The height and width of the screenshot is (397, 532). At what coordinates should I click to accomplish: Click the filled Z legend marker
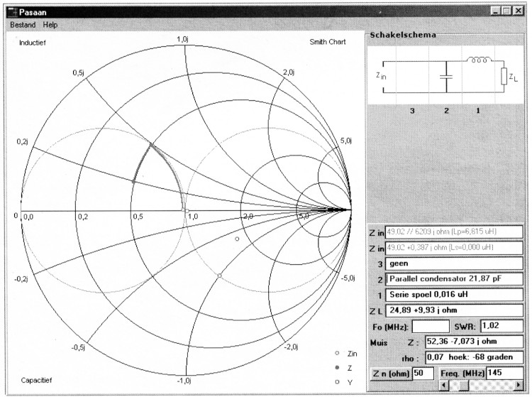click(x=337, y=368)
